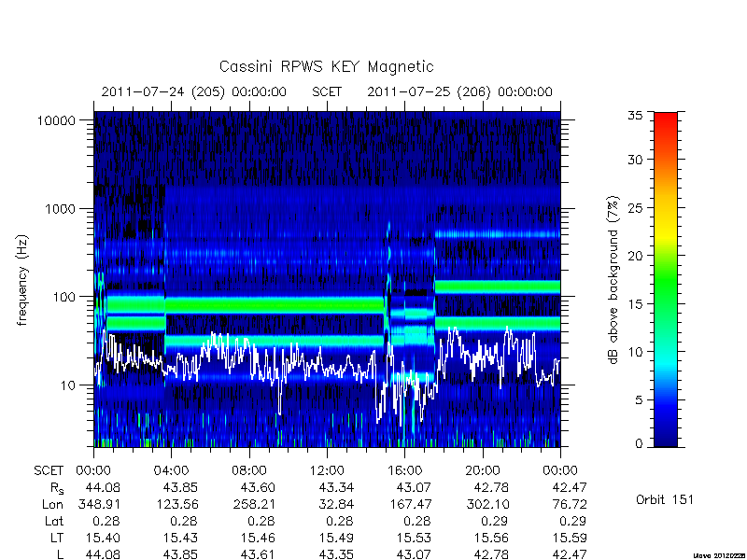Click the 'frequency (Hz)' axis label

(22, 280)
